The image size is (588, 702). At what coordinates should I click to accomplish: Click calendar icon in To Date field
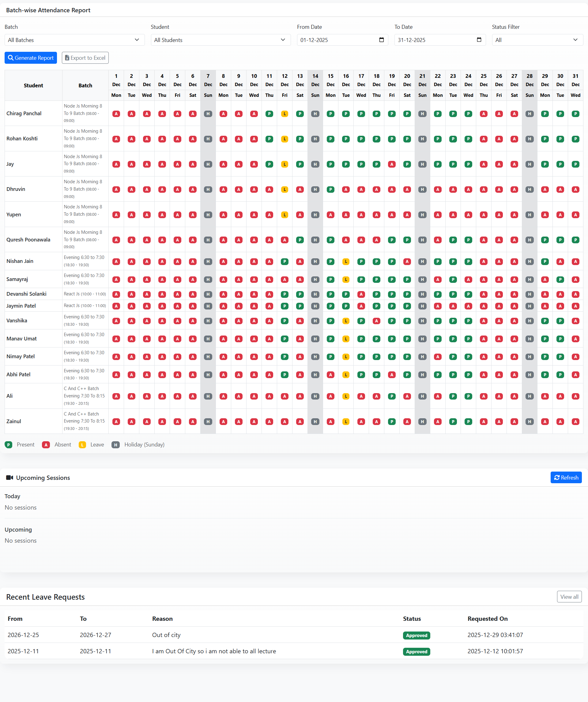(x=479, y=40)
